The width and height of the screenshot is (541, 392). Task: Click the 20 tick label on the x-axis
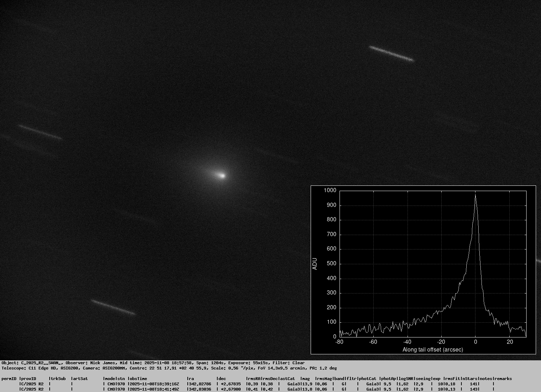[509, 342]
